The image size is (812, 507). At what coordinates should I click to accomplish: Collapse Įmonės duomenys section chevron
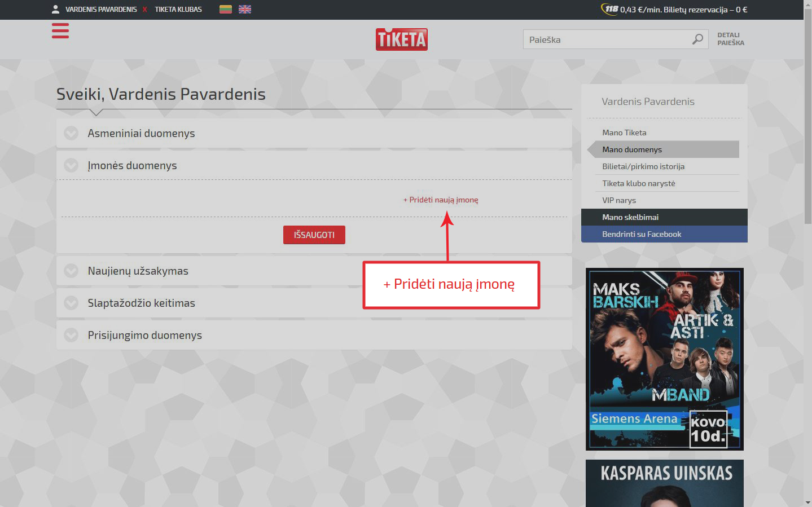(71, 165)
